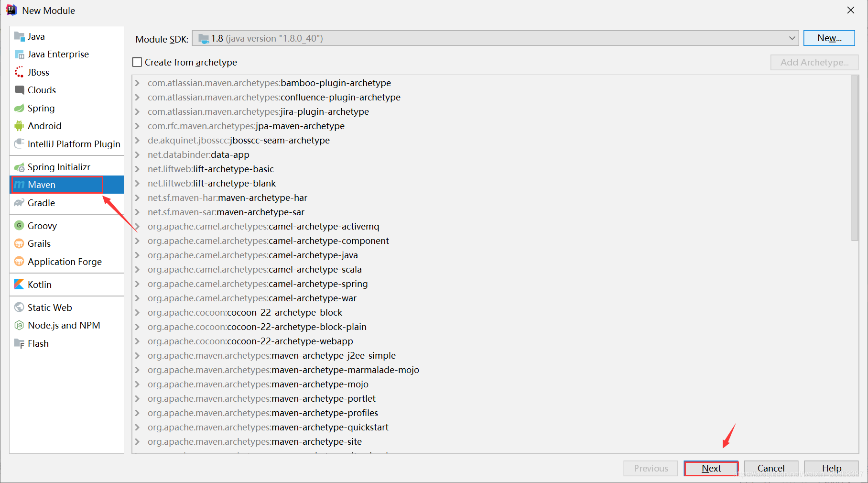
Task: Select cocoon-22-archetype-block row text
Action: point(245,312)
